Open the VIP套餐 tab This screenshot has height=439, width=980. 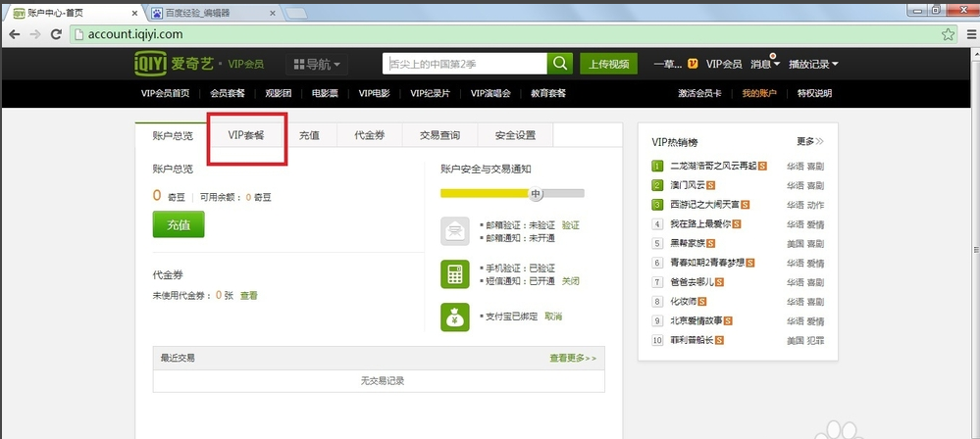(x=245, y=135)
